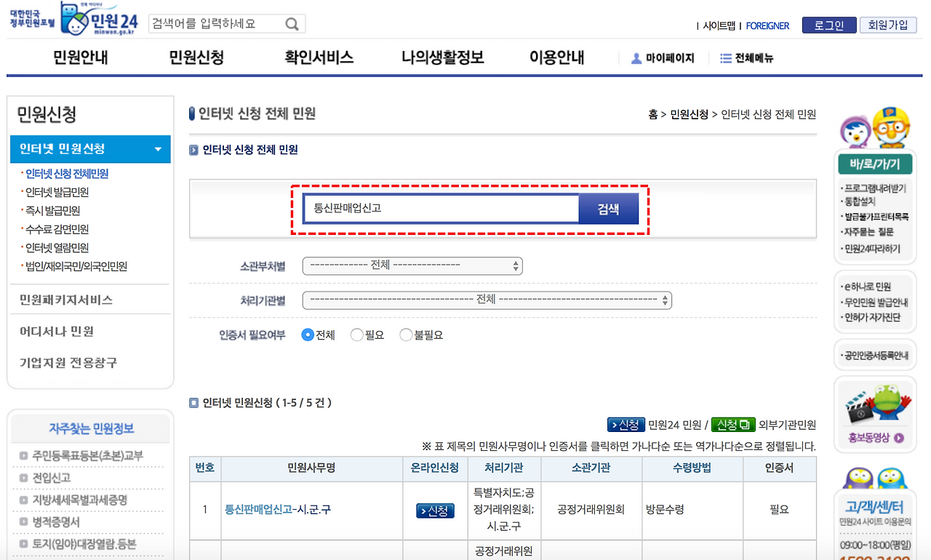This screenshot has width=931, height=560.
Task: Open the 이용안내 main menu
Action: (x=556, y=57)
